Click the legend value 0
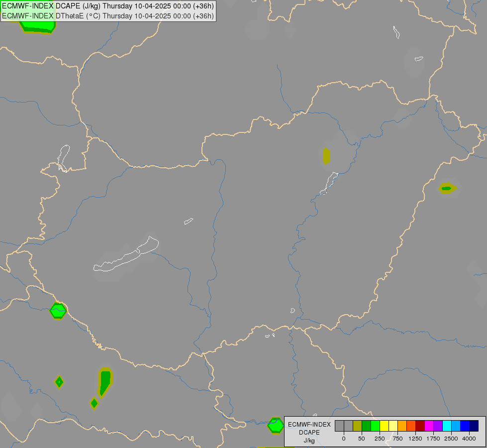Viewport: 487px width, 448px height. click(x=344, y=439)
